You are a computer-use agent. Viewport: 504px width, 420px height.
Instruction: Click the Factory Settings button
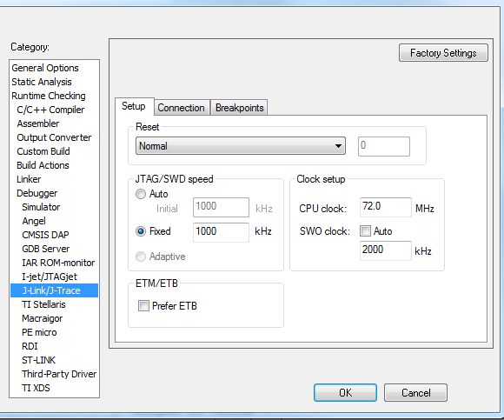443,53
